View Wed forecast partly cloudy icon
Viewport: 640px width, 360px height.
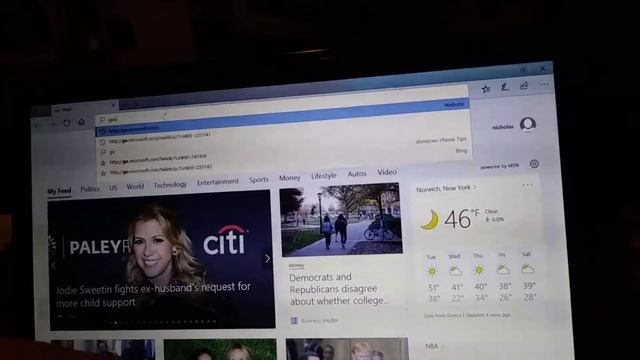tap(455, 271)
